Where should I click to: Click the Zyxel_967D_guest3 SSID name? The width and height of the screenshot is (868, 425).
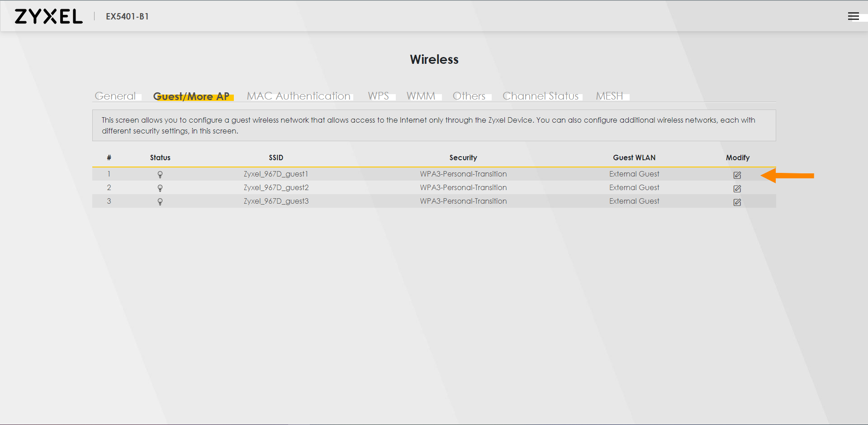pyautogui.click(x=276, y=201)
